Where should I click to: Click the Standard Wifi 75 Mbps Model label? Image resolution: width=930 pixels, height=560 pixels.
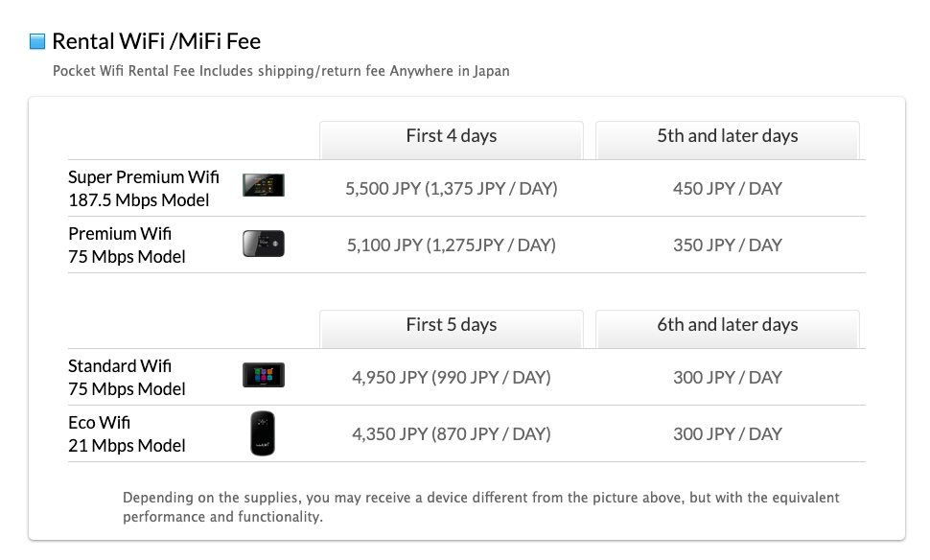(x=127, y=377)
